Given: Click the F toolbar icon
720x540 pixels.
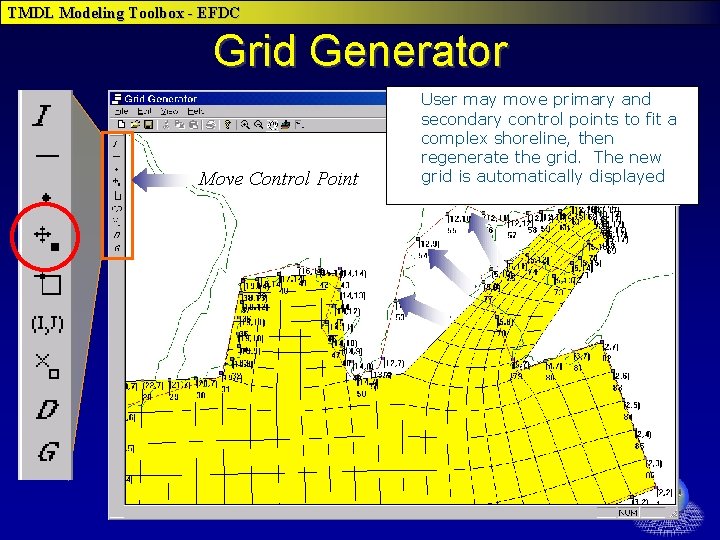Looking at the screenshot, I should point(299,124).
